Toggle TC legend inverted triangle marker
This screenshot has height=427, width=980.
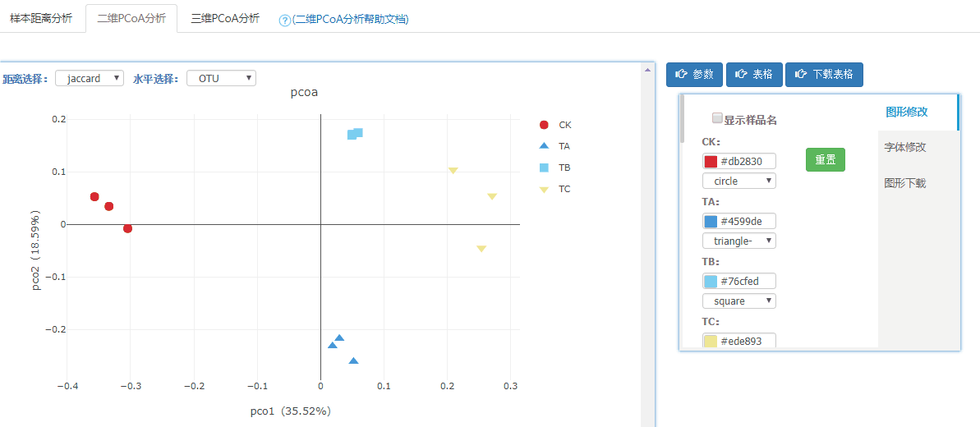(x=544, y=190)
